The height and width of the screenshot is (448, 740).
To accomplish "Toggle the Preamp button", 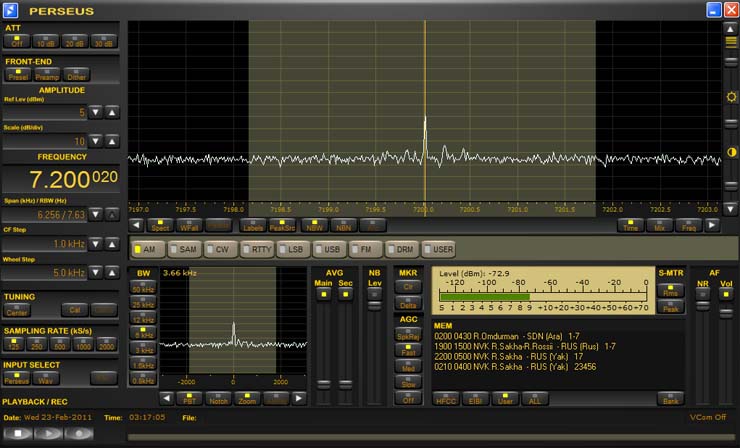I will point(47,75).
